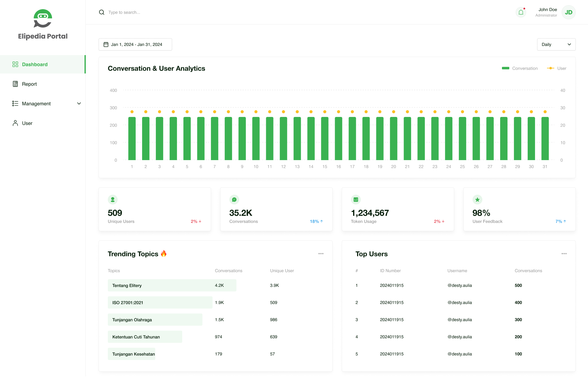Click the Unique Users 2% down indicator
Image resolution: width=588 pixels, height=390 pixels.
[196, 221]
